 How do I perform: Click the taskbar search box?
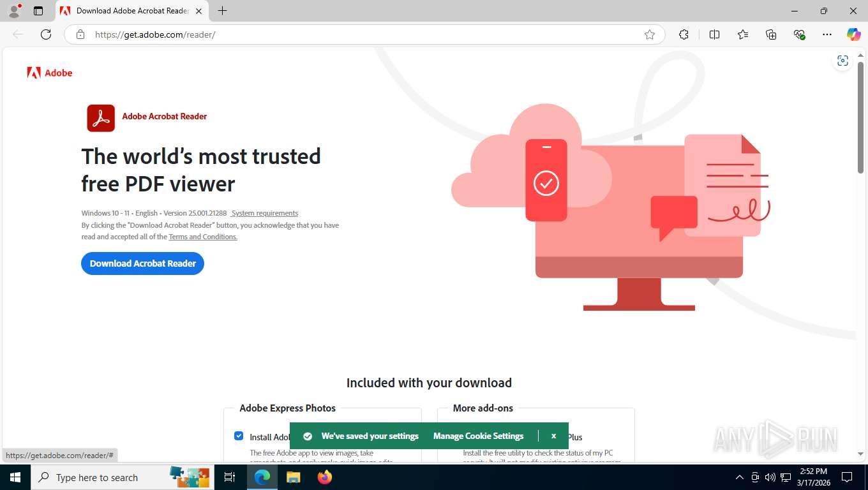tap(121, 477)
